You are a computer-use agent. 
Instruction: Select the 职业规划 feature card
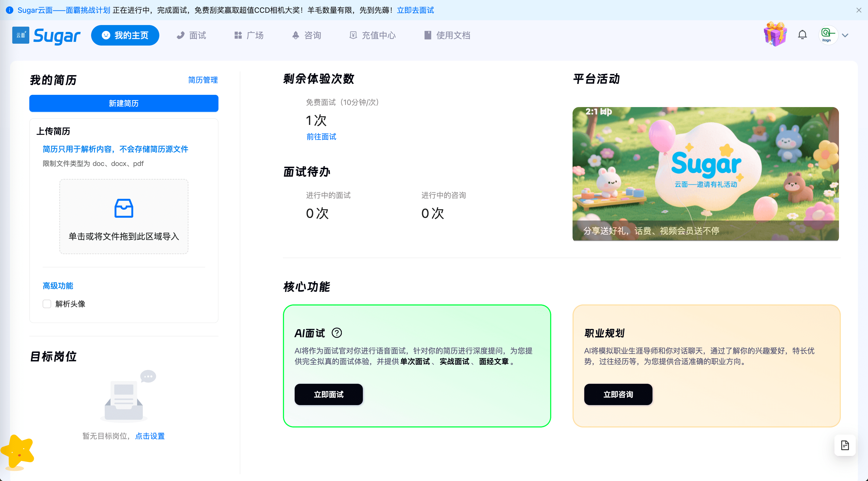pos(707,366)
